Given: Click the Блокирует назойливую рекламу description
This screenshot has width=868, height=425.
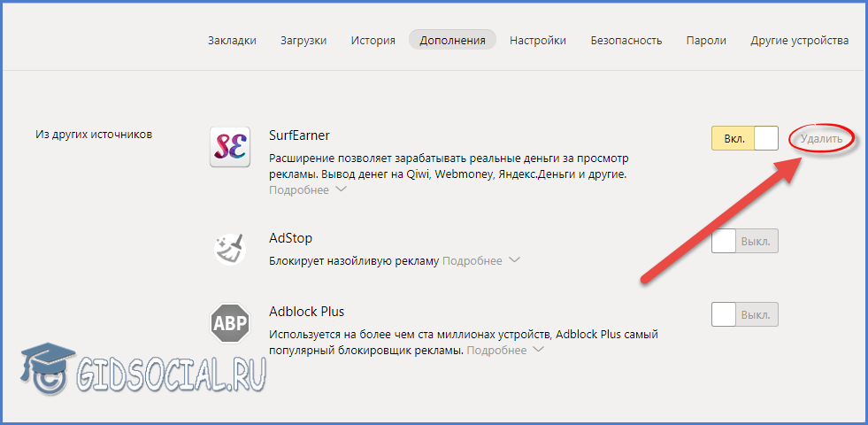Looking at the screenshot, I should (x=354, y=260).
